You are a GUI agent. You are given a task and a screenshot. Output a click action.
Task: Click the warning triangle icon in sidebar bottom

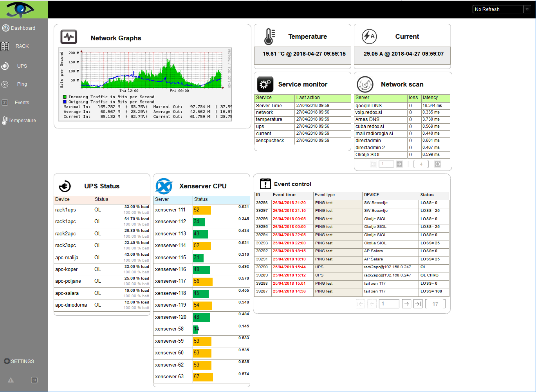coord(11,380)
